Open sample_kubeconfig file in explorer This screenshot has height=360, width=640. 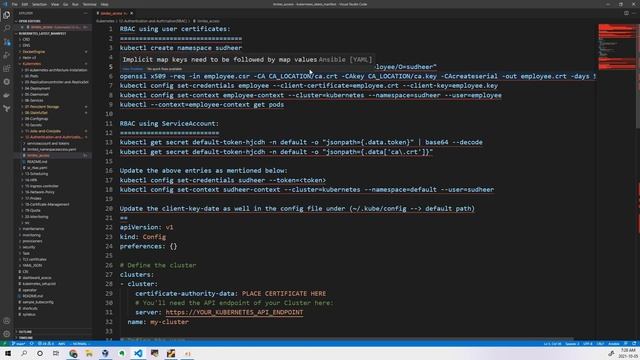(38, 302)
